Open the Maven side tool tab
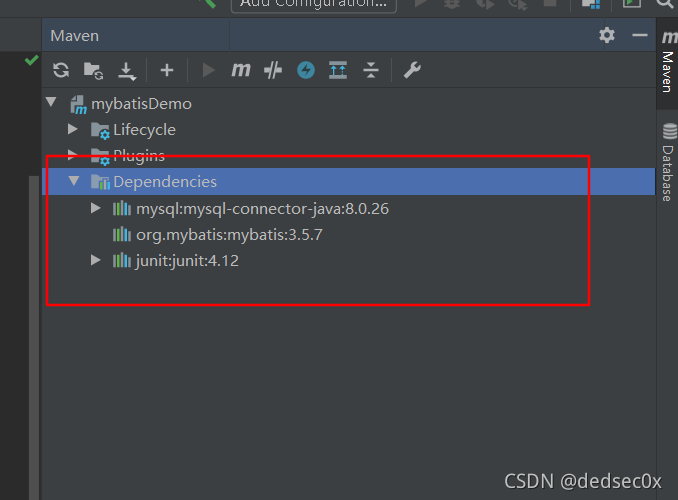This screenshot has height=500, width=678. coord(667,63)
